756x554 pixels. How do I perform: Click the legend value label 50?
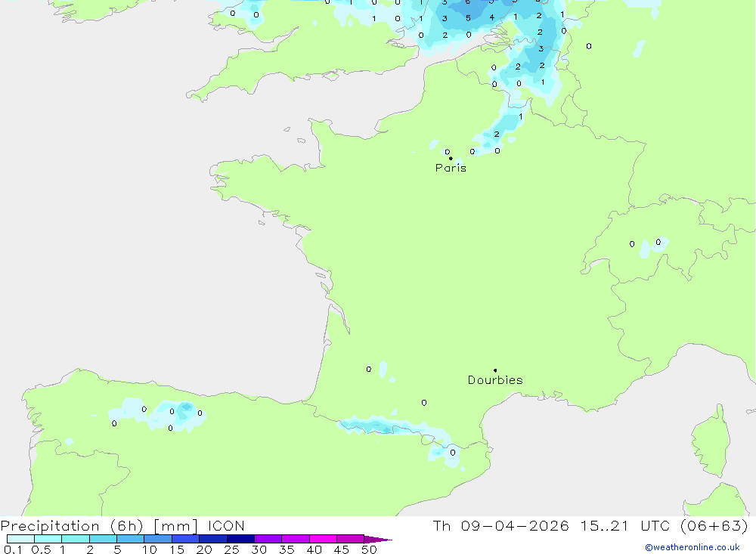(369, 549)
